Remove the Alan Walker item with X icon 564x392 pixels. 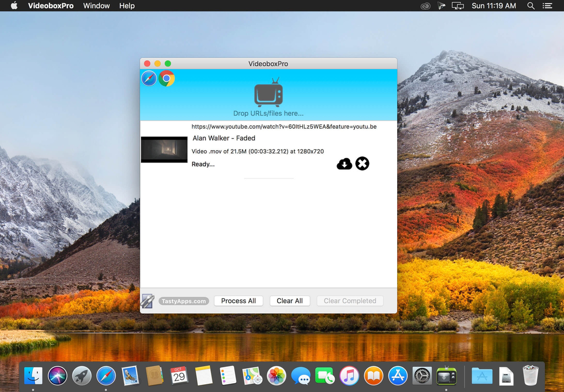point(362,164)
